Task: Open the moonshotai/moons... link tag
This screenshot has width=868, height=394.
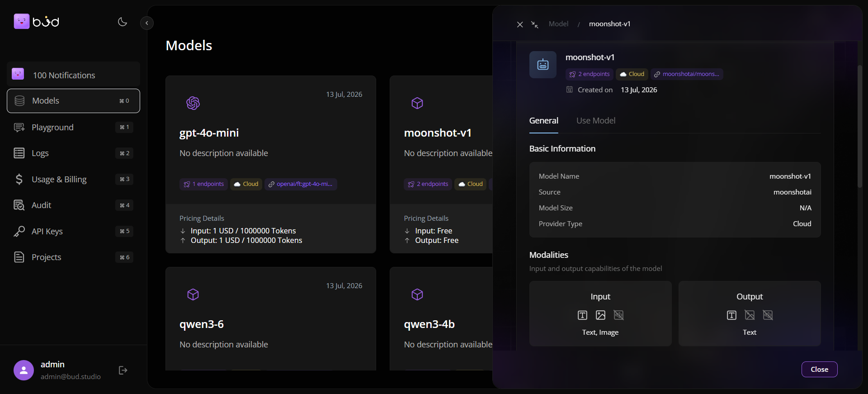Action: 687,74
